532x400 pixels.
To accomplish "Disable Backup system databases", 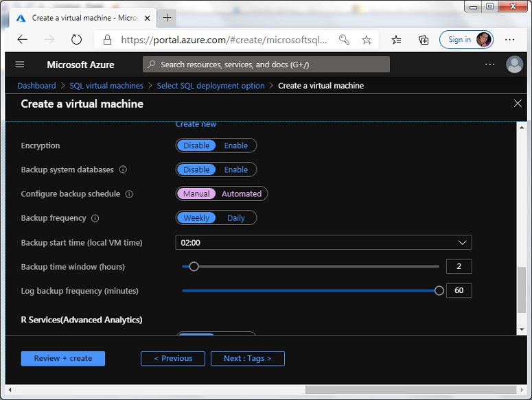I will coord(196,169).
